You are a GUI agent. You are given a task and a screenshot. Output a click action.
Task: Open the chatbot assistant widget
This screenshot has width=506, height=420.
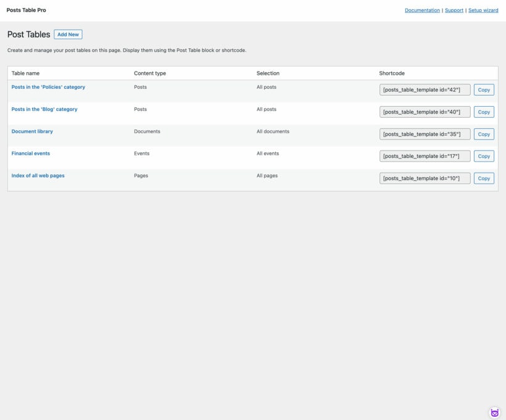click(x=494, y=411)
